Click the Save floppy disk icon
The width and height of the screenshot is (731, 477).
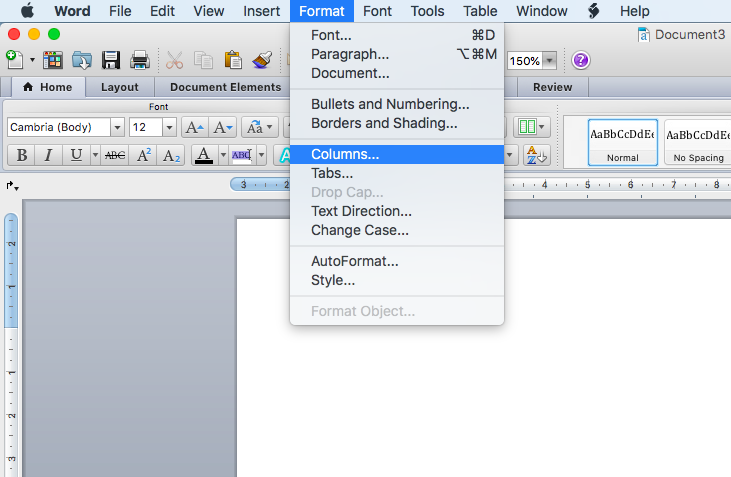coord(111,60)
